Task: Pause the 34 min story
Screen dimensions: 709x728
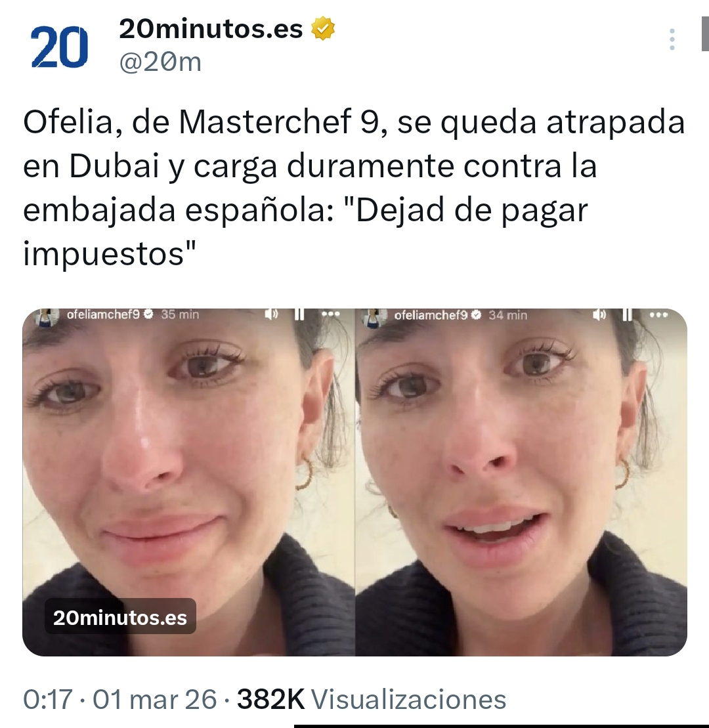Action: pos(628,315)
